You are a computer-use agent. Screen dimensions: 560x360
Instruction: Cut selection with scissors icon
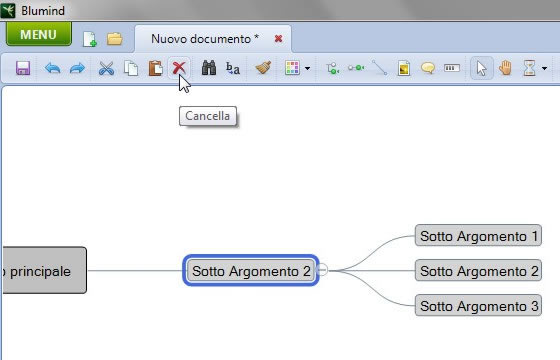tap(106, 68)
